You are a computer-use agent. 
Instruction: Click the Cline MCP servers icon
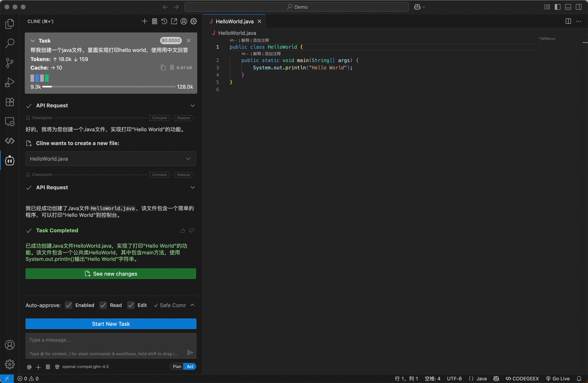click(154, 22)
